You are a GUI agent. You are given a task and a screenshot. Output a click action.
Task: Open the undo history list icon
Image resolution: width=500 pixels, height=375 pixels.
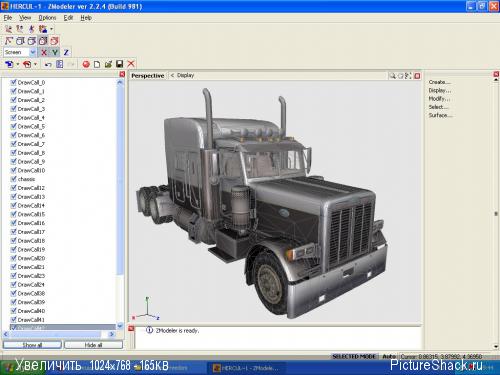[x=59, y=64]
